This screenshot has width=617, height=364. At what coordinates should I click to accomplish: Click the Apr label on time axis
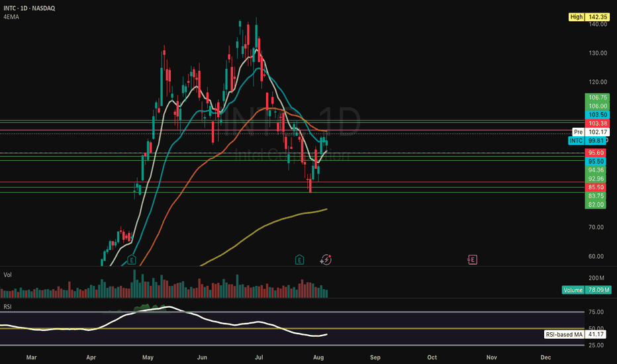pyautogui.click(x=91, y=357)
